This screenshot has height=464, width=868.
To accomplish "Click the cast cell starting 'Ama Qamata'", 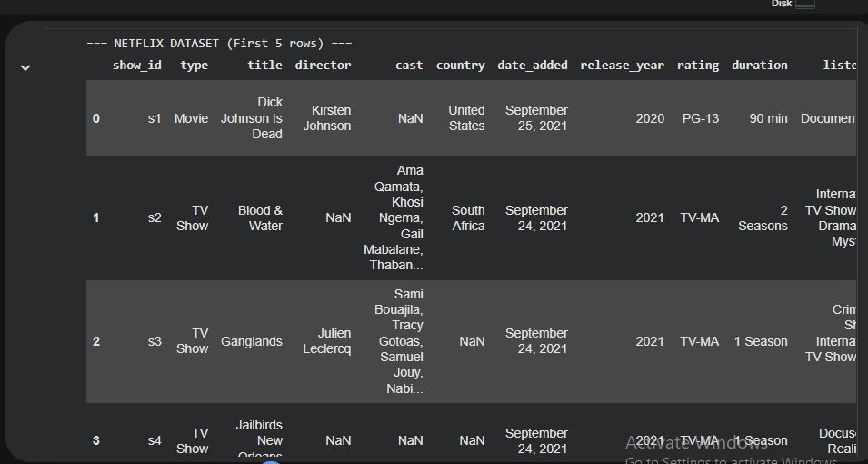I will [x=393, y=217].
